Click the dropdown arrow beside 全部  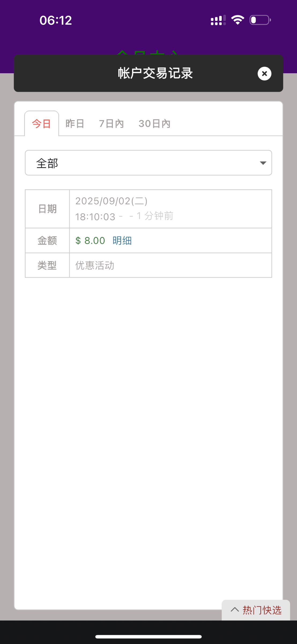[263, 163]
